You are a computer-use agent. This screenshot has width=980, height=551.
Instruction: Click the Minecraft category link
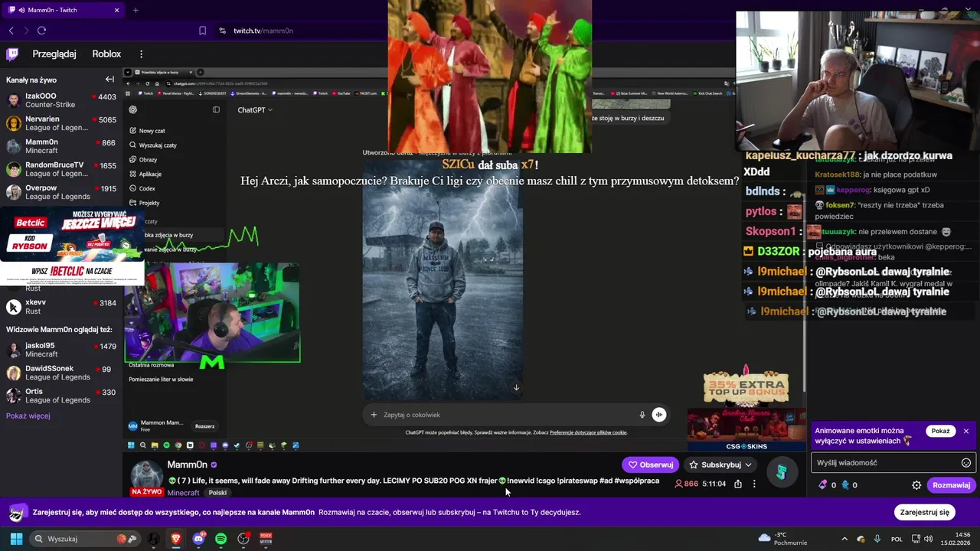tap(183, 493)
